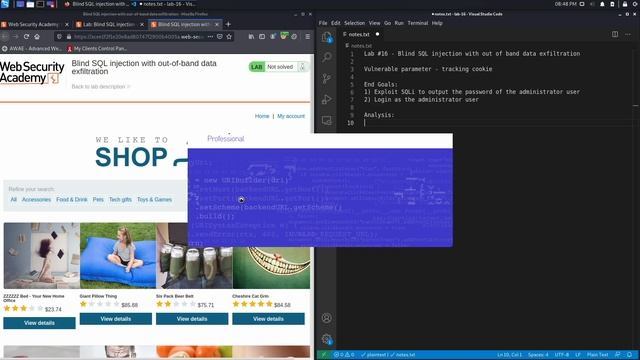Switch to the Web Security Academy tab
This screenshot has width=640, height=360.
[35, 24]
